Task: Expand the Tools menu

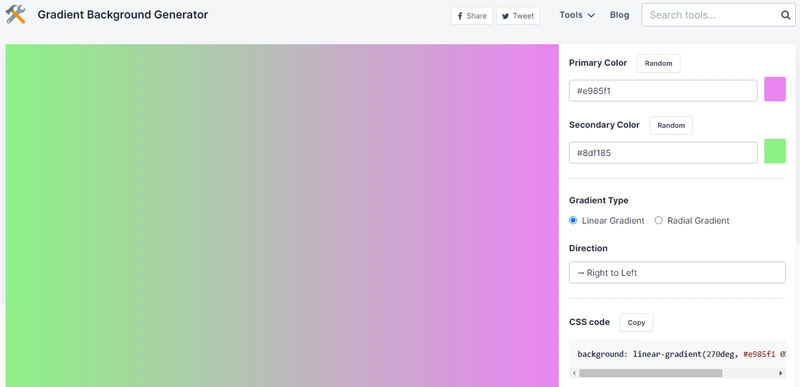Action: pyautogui.click(x=577, y=15)
